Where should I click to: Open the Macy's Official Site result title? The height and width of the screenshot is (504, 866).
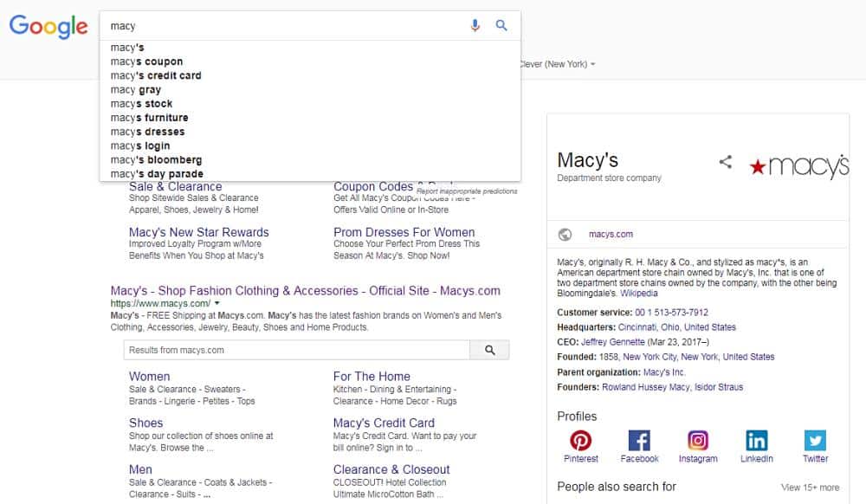[x=306, y=291]
